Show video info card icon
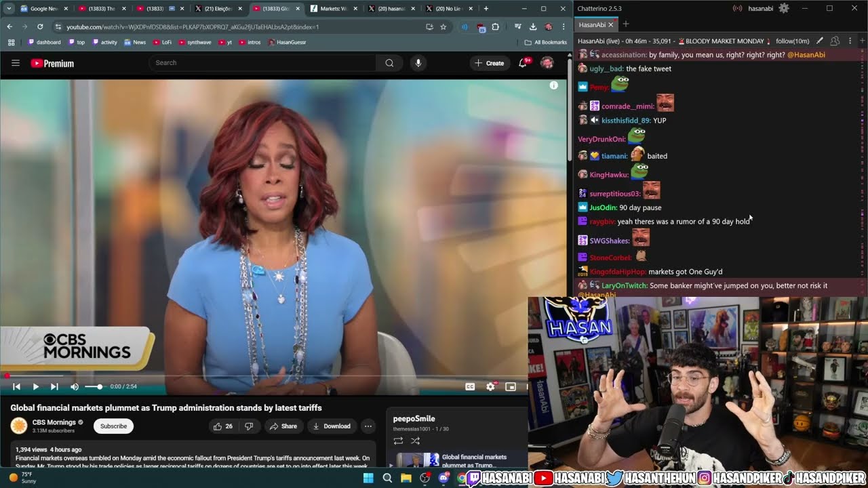The width and height of the screenshot is (868, 488). pos(553,85)
